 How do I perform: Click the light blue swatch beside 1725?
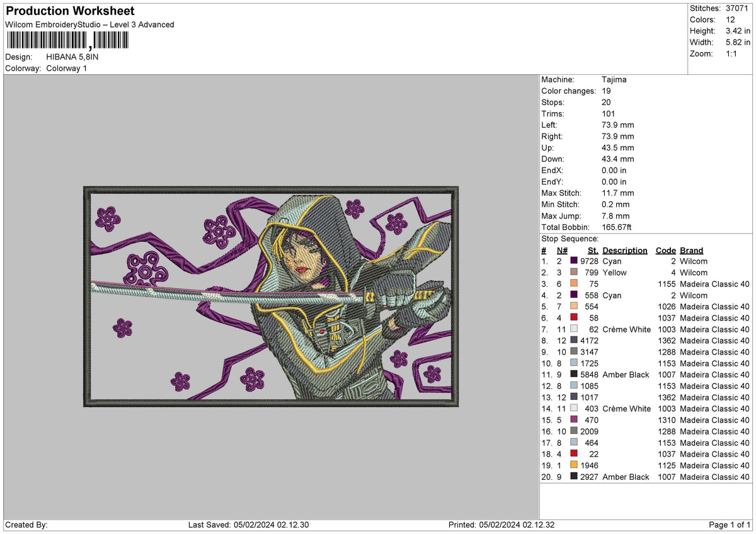574,363
